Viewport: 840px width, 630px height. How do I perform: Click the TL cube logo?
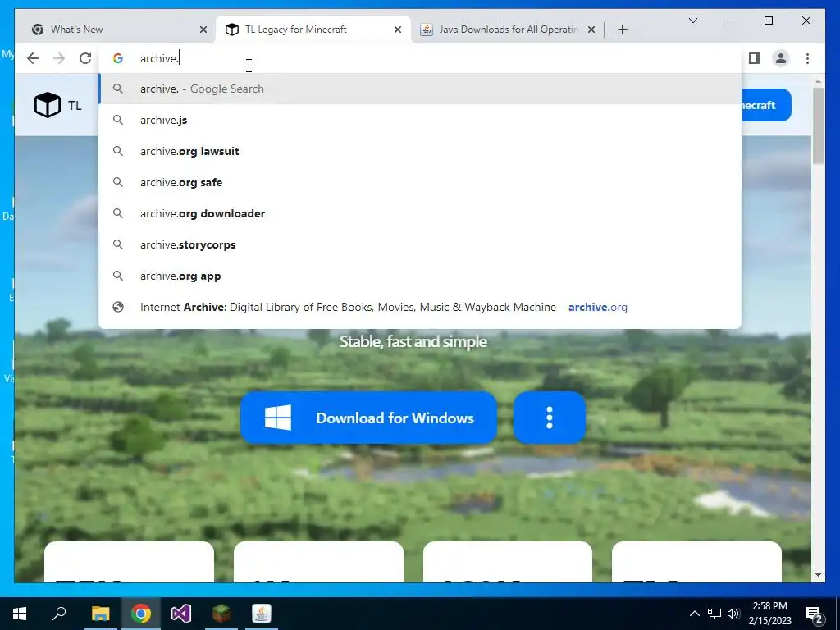[47, 104]
